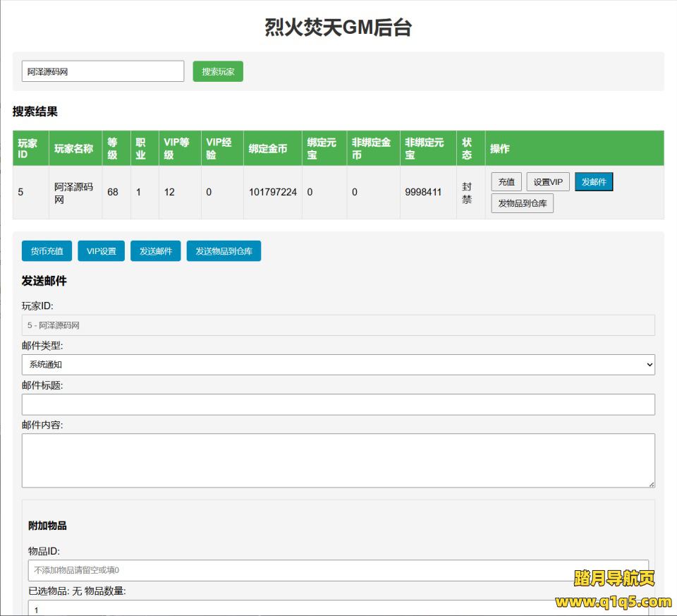The height and width of the screenshot is (616, 677).
Task: Click the 搜索玩家 search button
Action: 218,71
